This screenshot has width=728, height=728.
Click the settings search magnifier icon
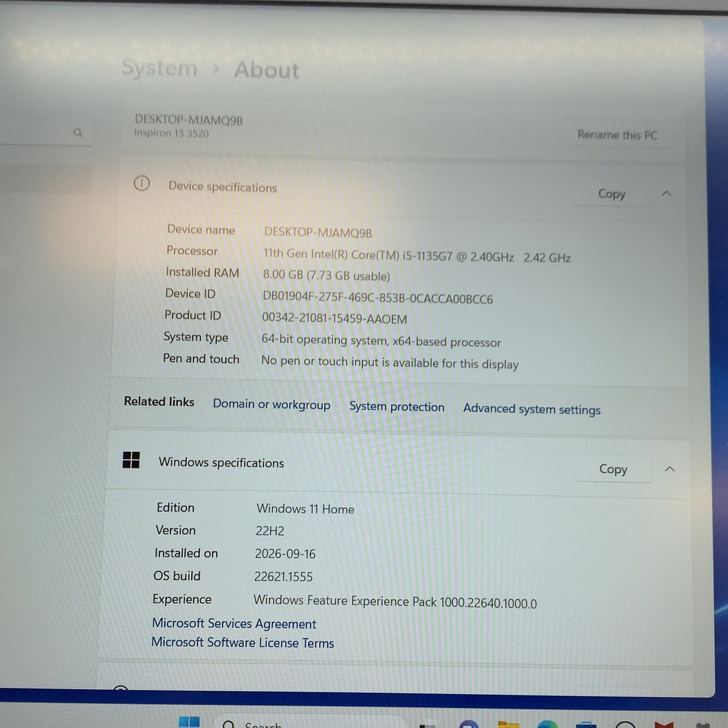78,132
